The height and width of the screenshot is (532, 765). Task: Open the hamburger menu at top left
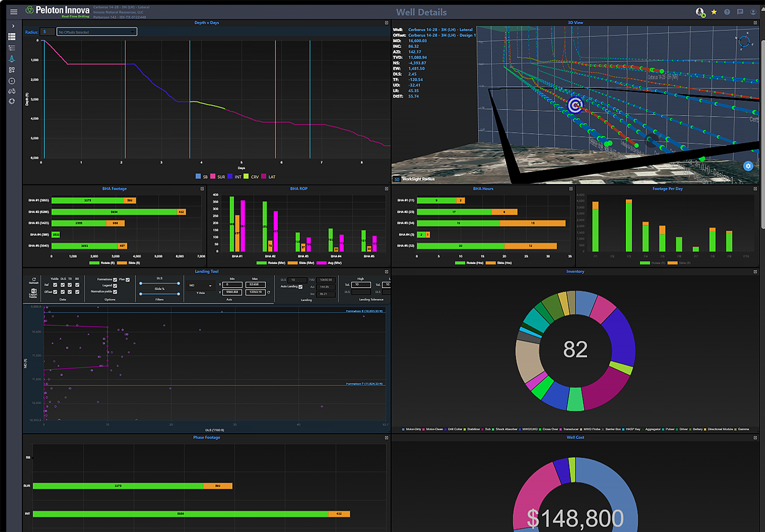(x=13, y=12)
